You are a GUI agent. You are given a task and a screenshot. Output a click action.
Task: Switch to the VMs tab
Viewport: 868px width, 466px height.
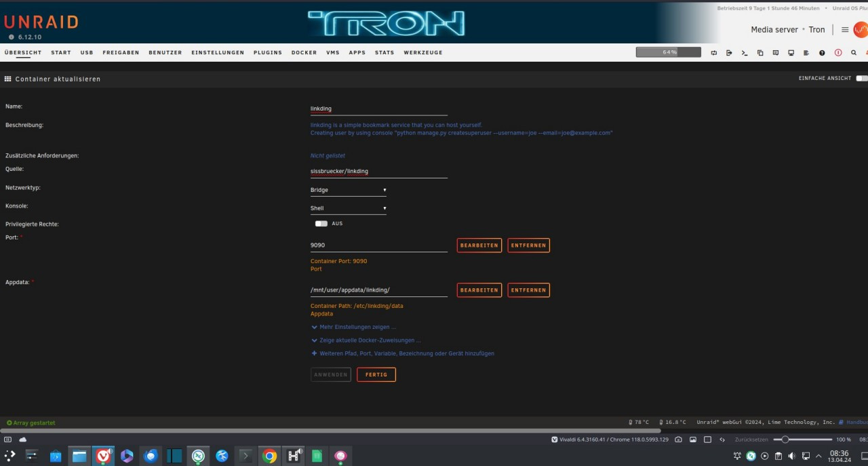(333, 52)
